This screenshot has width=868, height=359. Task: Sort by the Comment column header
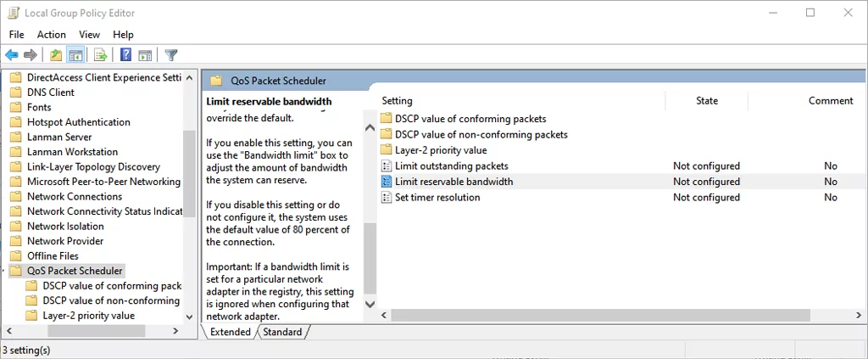click(x=831, y=101)
